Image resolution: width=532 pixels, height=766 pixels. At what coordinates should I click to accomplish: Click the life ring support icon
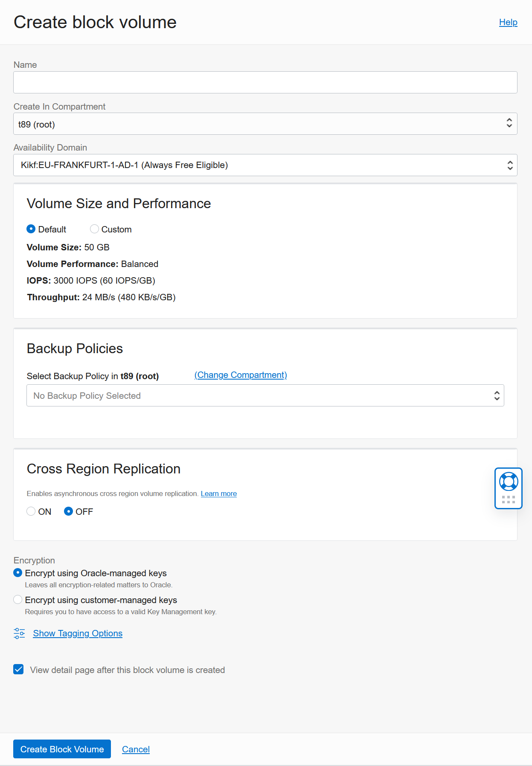coord(509,482)
